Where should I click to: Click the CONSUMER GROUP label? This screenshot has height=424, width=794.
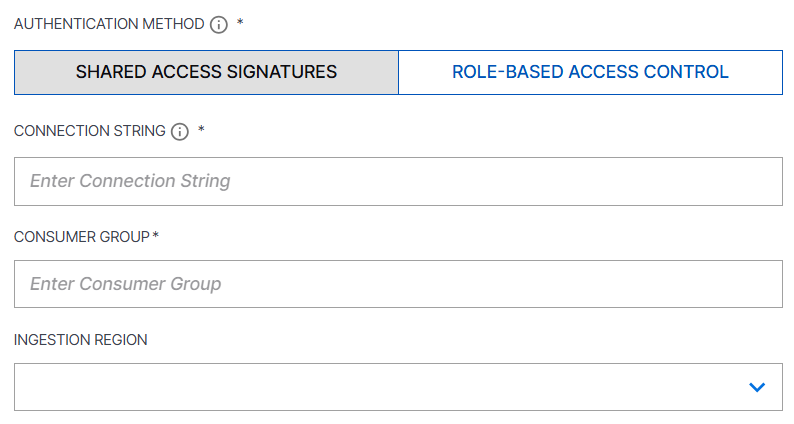82,237
